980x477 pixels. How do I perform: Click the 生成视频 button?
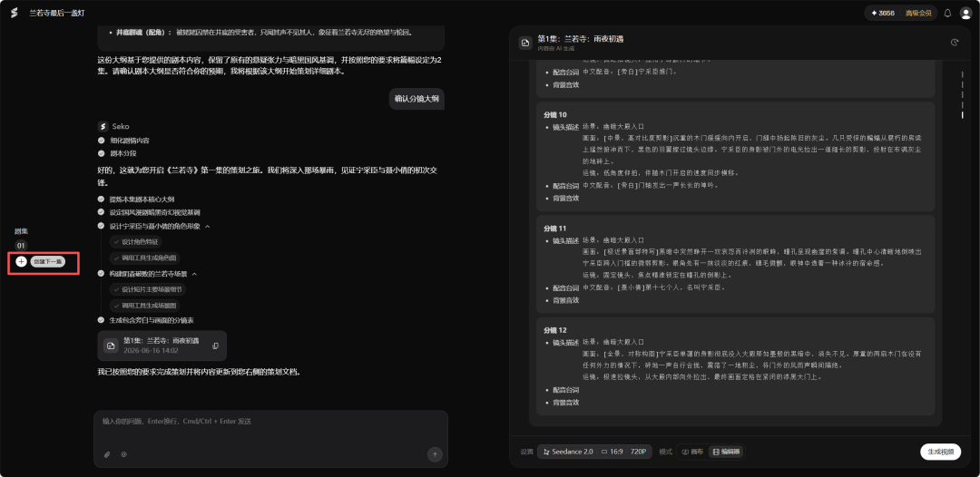(x=940, y=452)
